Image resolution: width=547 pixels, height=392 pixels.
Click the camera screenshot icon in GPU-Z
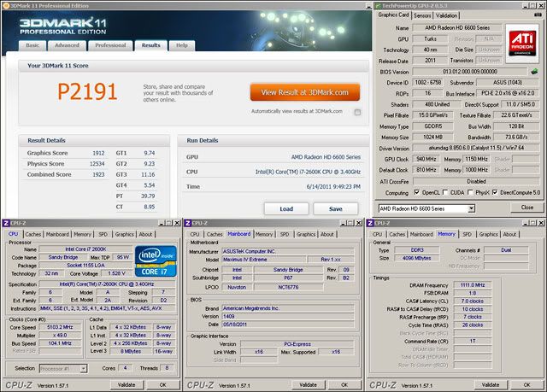click(538, 15)
